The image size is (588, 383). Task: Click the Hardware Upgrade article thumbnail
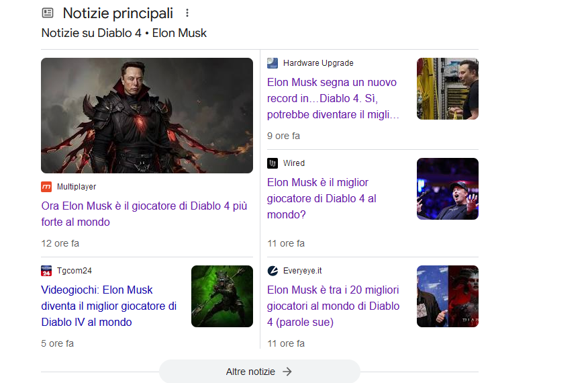448,89
